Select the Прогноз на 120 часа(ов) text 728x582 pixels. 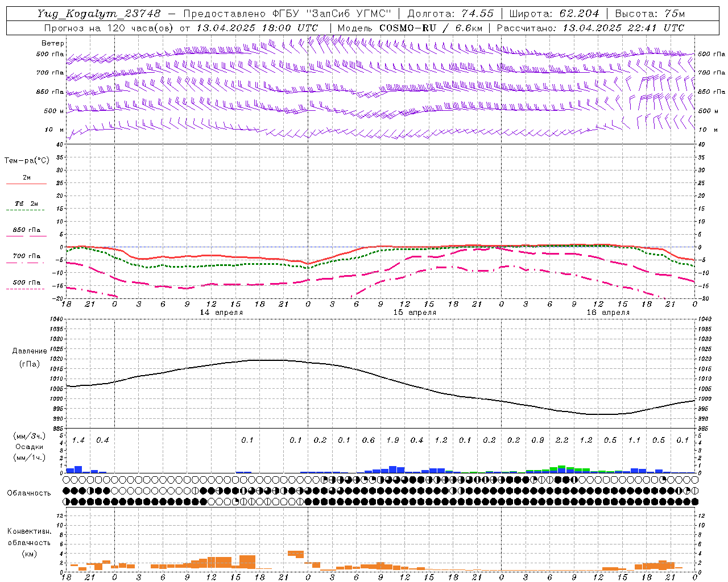click(110, 28)
